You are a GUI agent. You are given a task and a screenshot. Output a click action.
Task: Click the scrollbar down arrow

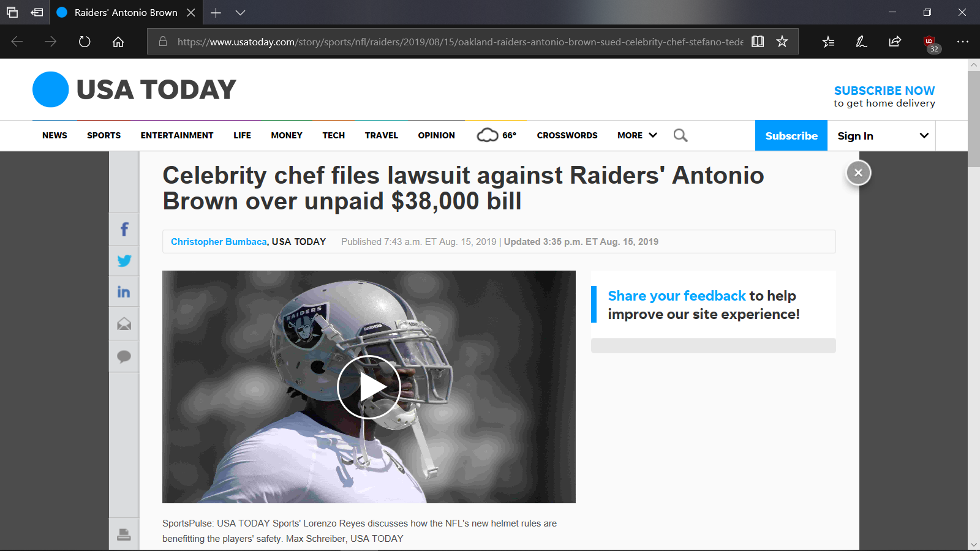point(974,544)
